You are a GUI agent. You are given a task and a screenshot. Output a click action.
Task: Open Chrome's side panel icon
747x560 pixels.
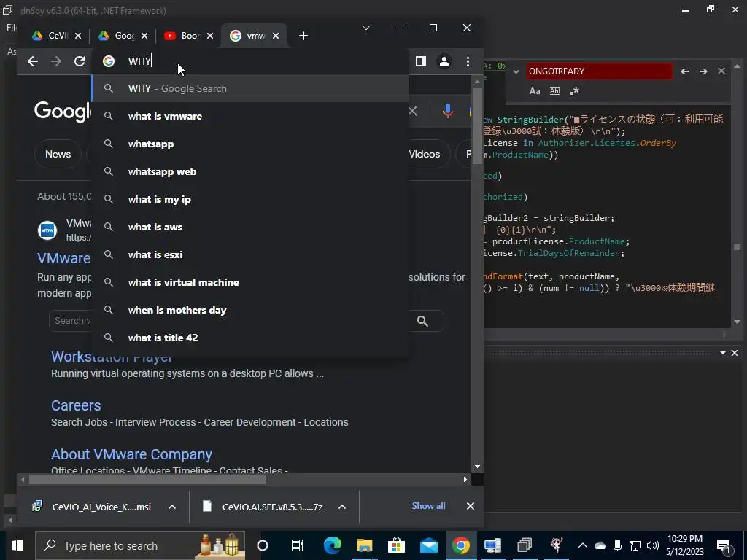click(x=421, y=61)
